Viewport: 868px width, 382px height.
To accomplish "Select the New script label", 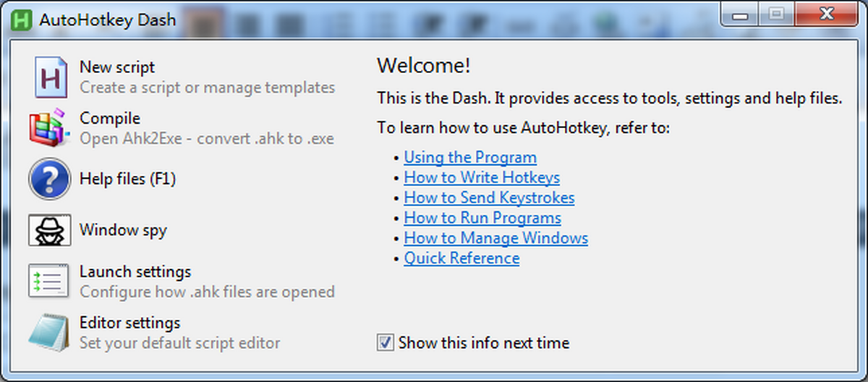I will point(117,67).
